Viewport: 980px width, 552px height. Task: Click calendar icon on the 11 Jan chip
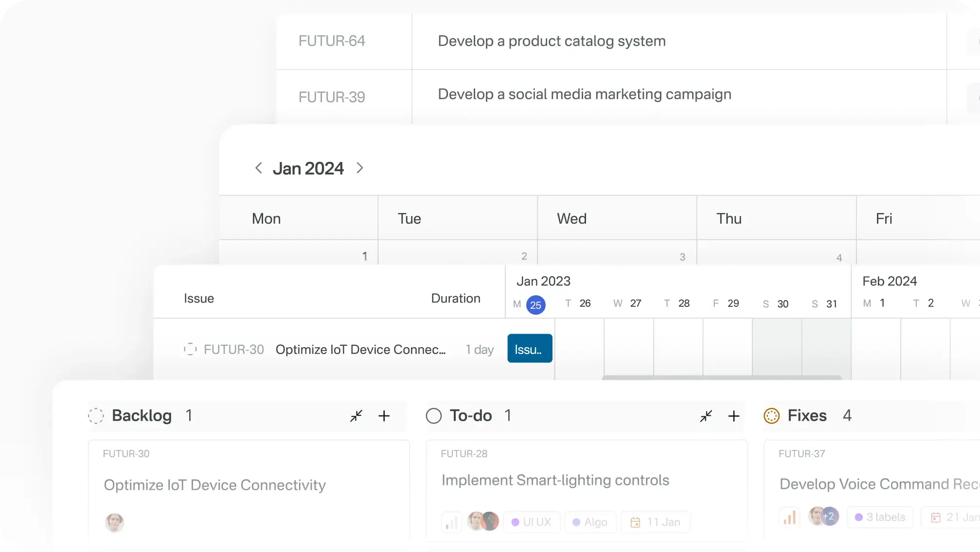(x=636, y=522)
